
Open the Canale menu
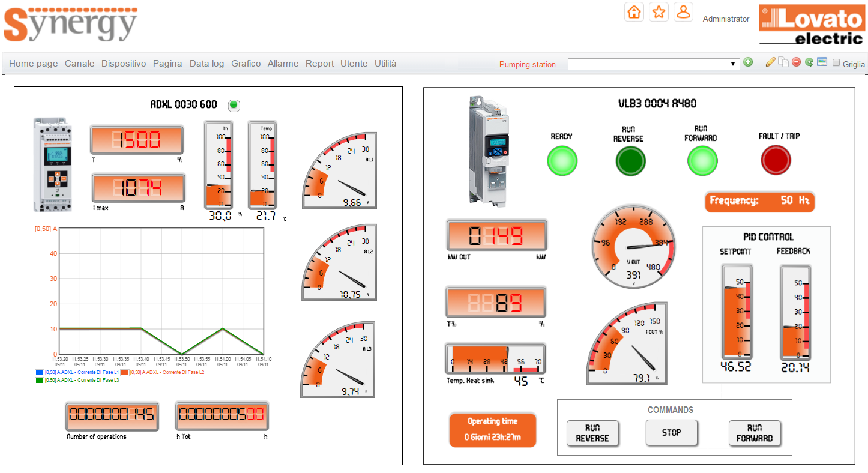pyautogui.click(x=80, y=64)
